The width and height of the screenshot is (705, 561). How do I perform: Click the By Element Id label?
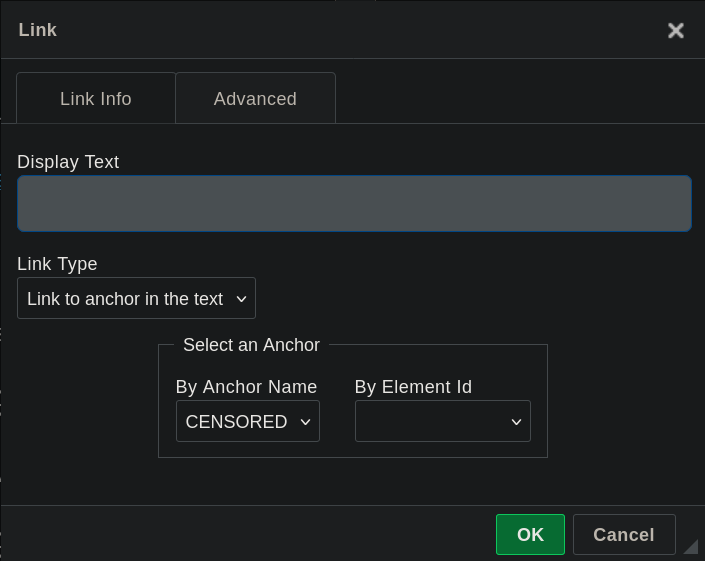(413, 387)
